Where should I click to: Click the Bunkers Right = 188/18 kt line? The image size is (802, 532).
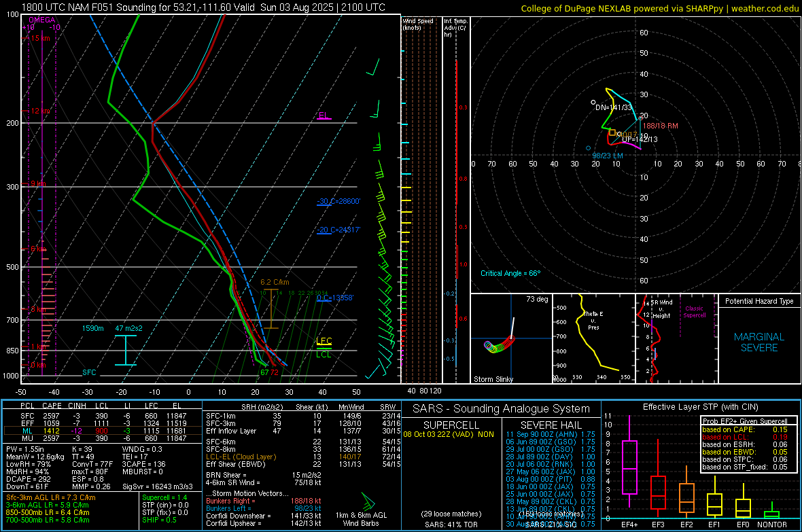(x=264, y=501)
